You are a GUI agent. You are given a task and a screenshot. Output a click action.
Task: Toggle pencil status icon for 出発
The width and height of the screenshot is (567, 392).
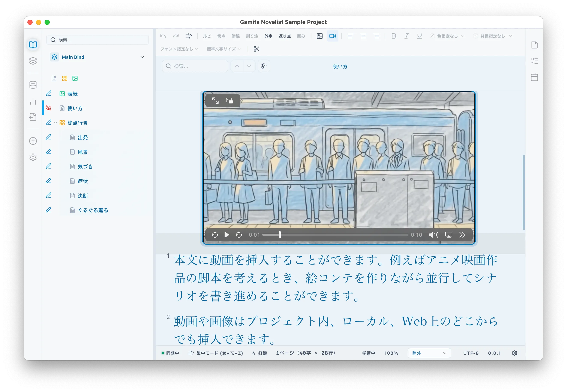[x=49, y=137]
